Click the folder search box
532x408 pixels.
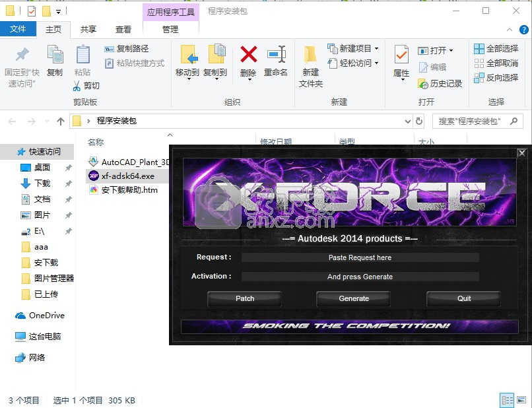[x=477, y=121]
